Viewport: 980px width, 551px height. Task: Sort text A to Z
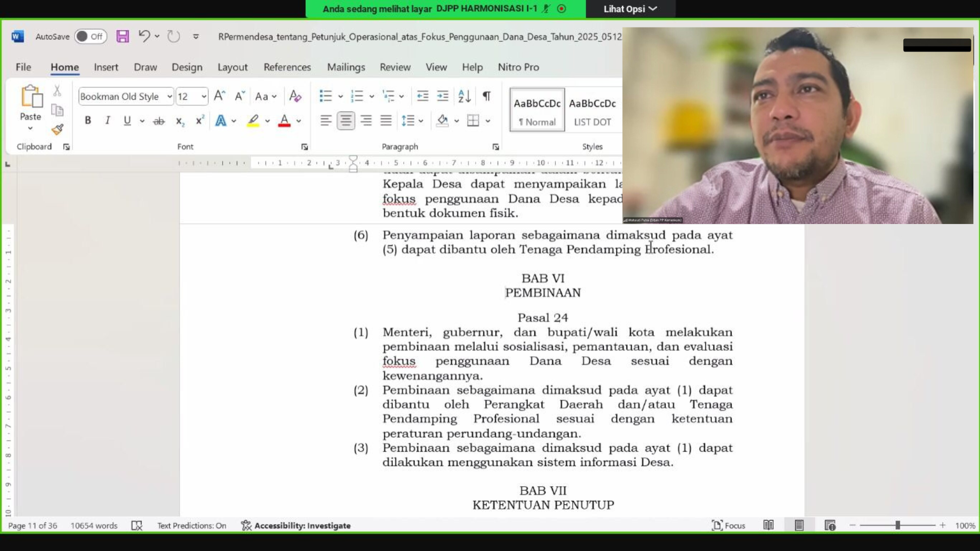pos(464,96)
